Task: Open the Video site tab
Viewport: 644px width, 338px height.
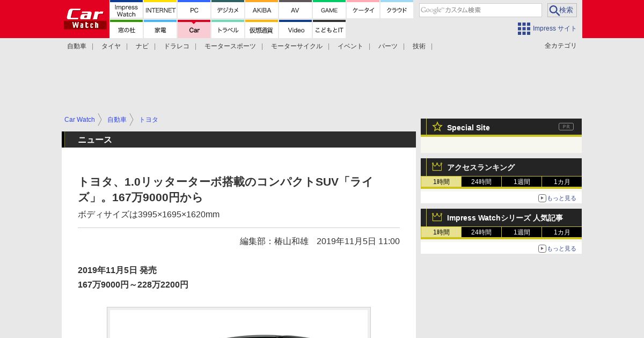Action: pyautogui.click(x=296, y=30)
